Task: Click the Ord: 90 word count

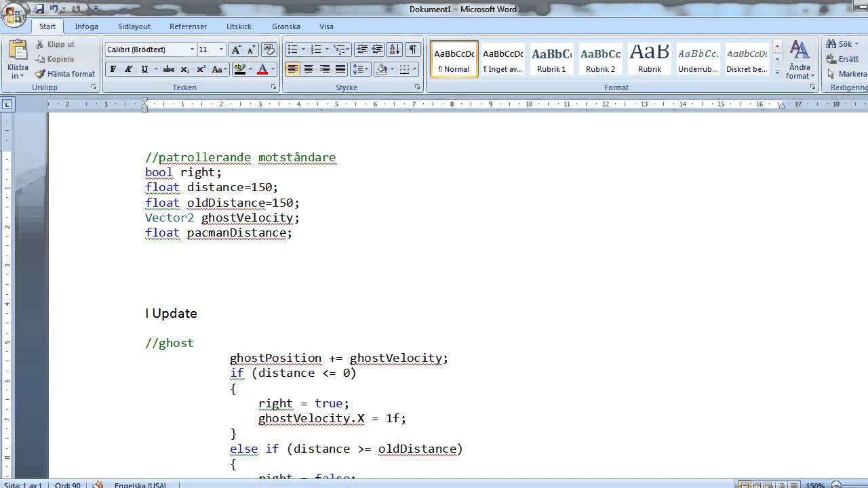Action: point(67,485)
